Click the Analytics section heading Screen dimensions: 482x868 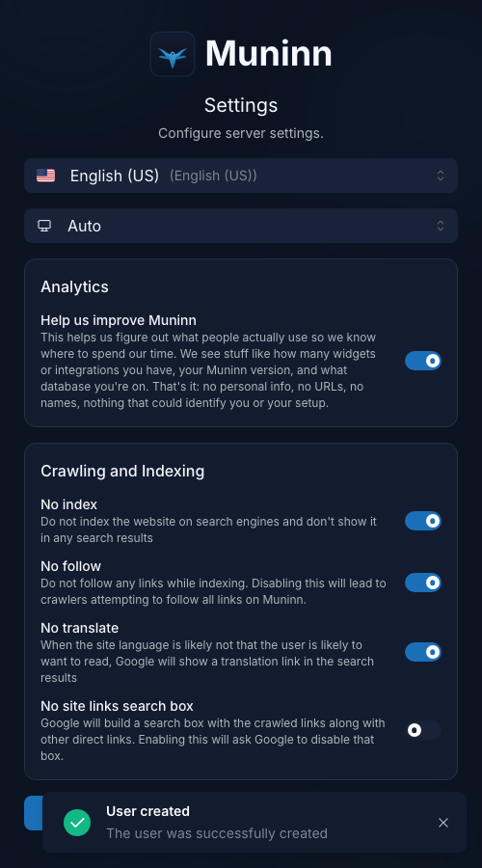click(x=74, y=286)
